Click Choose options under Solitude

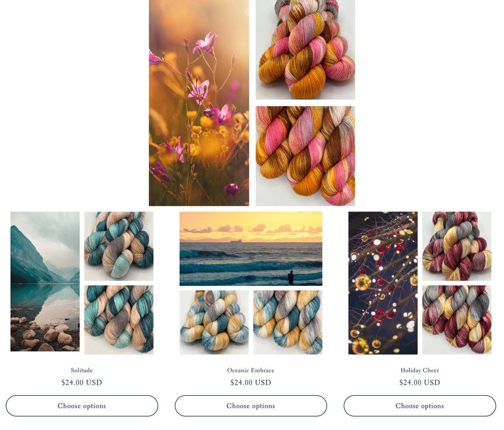tap(82, 406)
